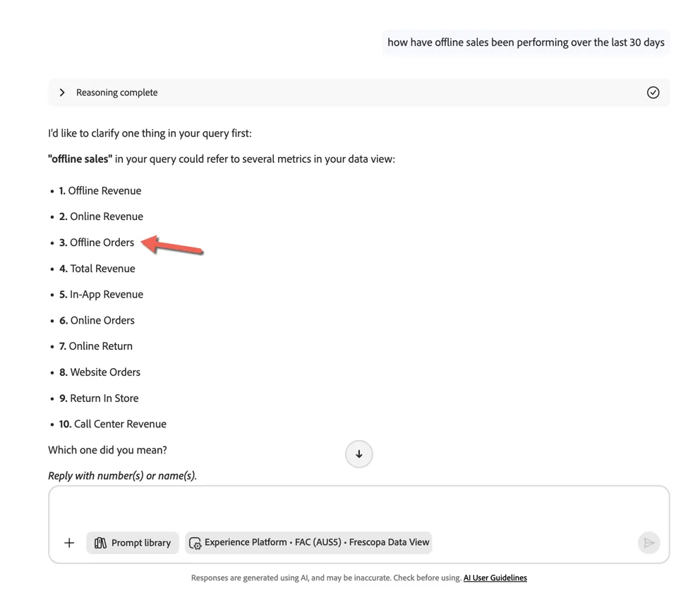This screenshot has height=598, width=700.
Task: Click the clarify one thing sentence
Action: [x=150, y=133]
